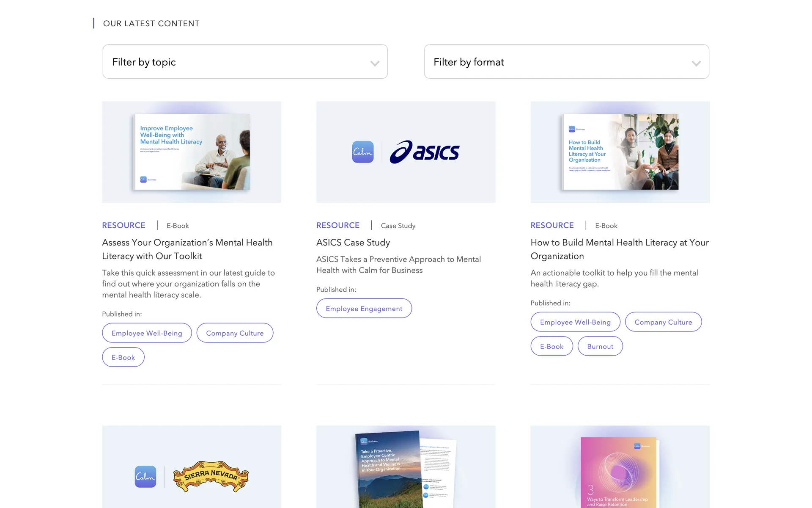Open the Improve Employee Well-Being e-book cover

click(192, 152)
